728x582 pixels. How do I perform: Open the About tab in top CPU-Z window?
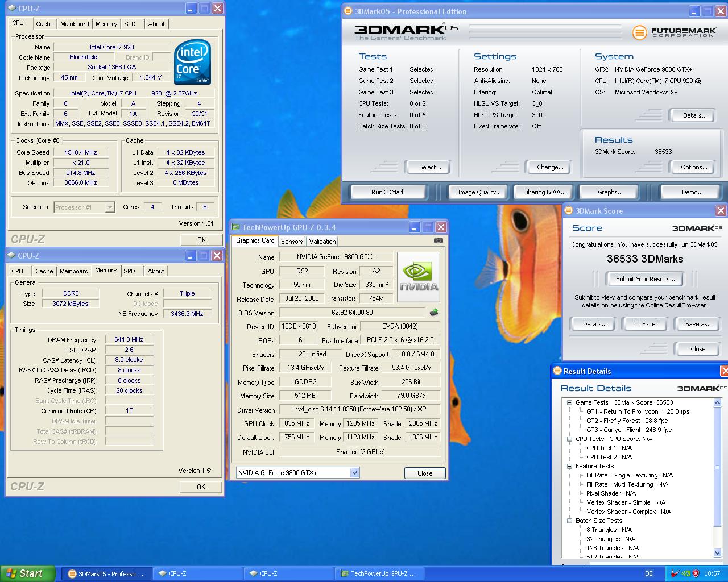coord(156,24)
